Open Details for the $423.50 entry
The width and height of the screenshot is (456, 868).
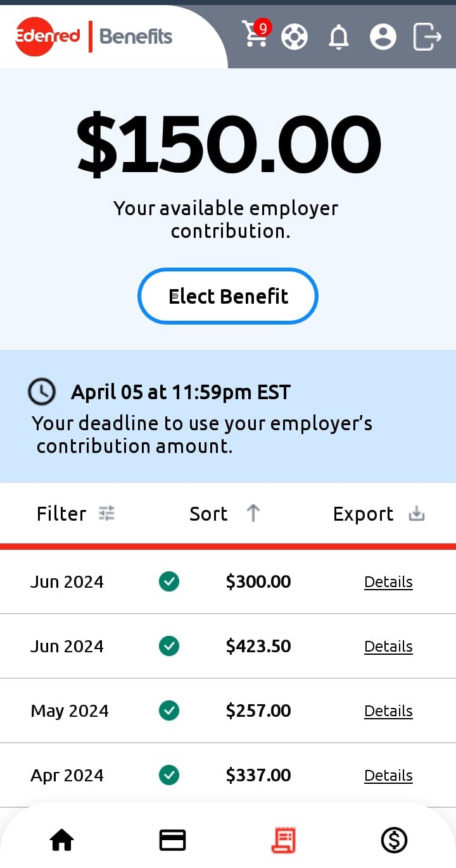point(388,647)
